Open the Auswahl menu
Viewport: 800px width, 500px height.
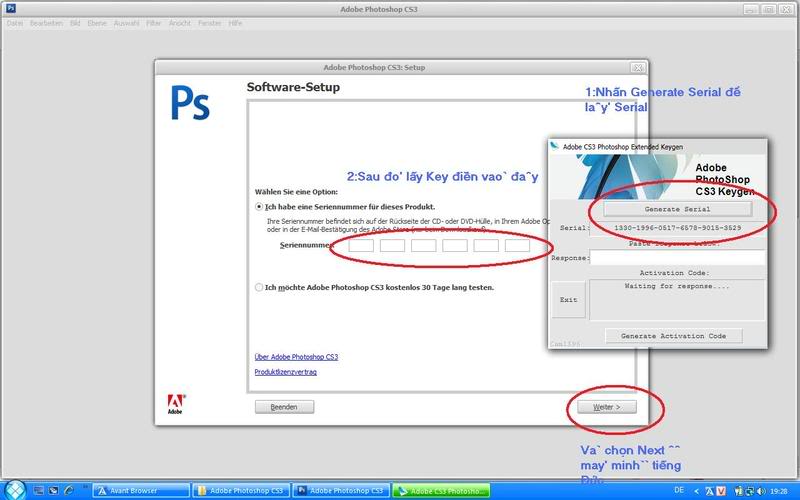126,23
